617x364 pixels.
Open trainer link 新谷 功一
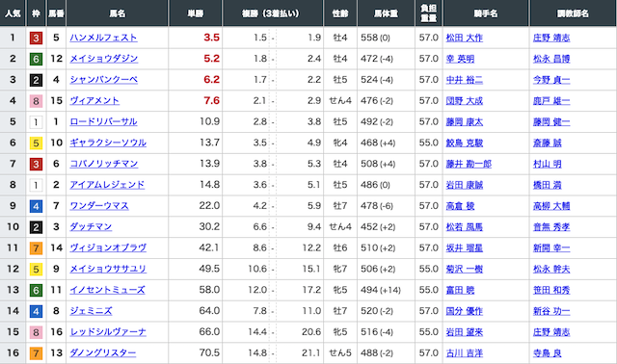point(551,311)
